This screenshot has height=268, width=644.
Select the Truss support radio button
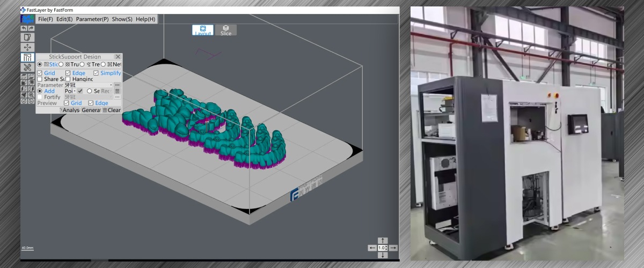click(x=61, y=64)
